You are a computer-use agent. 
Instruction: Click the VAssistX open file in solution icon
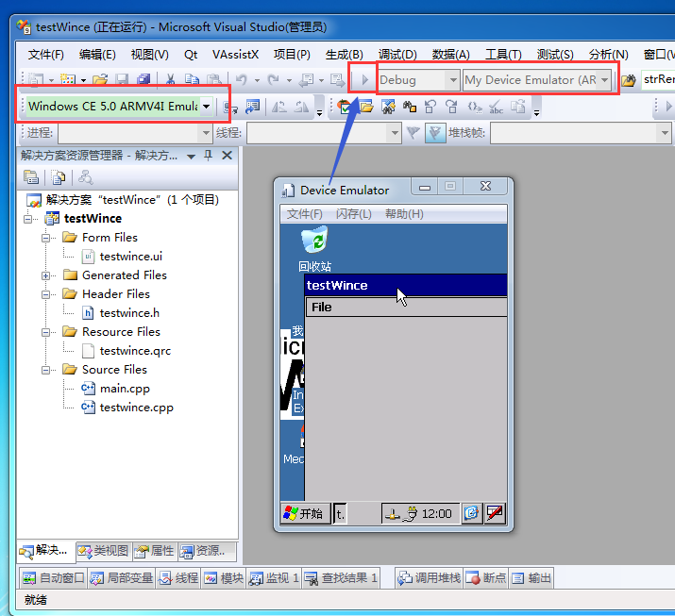[366, 107]
